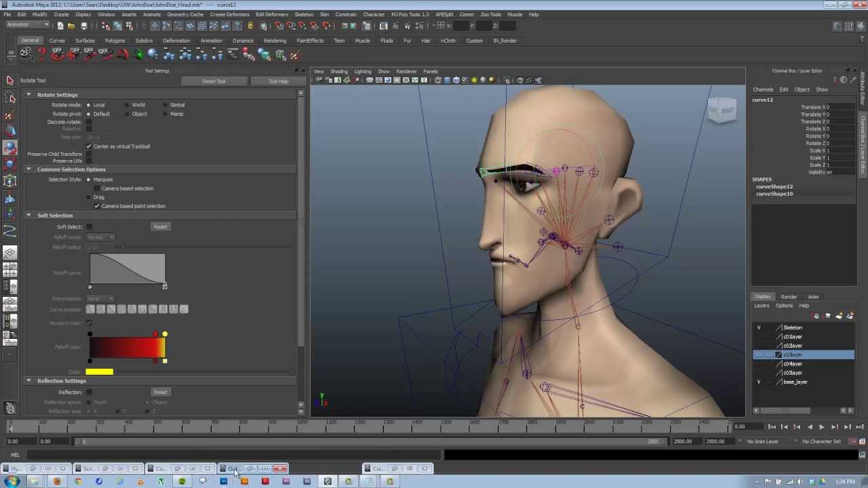Enable Camera based selection checkbox
Screen dimensions: 868x488
(97, 188)
